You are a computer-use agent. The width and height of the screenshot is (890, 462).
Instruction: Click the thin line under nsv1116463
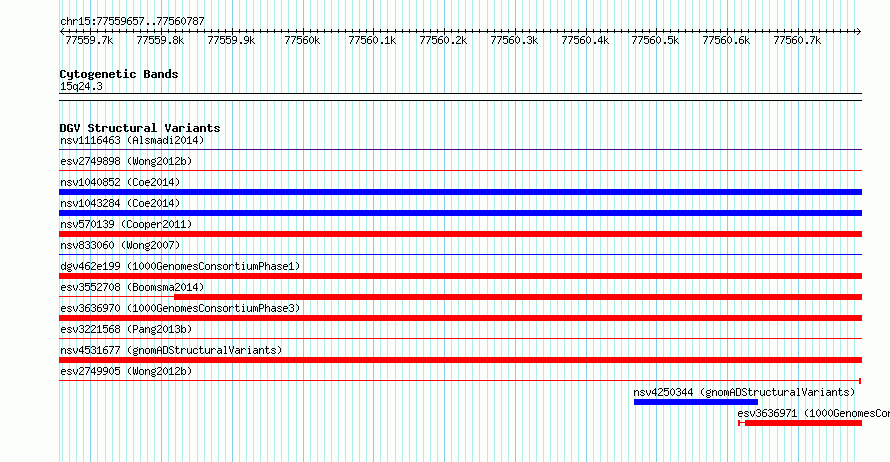click(460, 150)
